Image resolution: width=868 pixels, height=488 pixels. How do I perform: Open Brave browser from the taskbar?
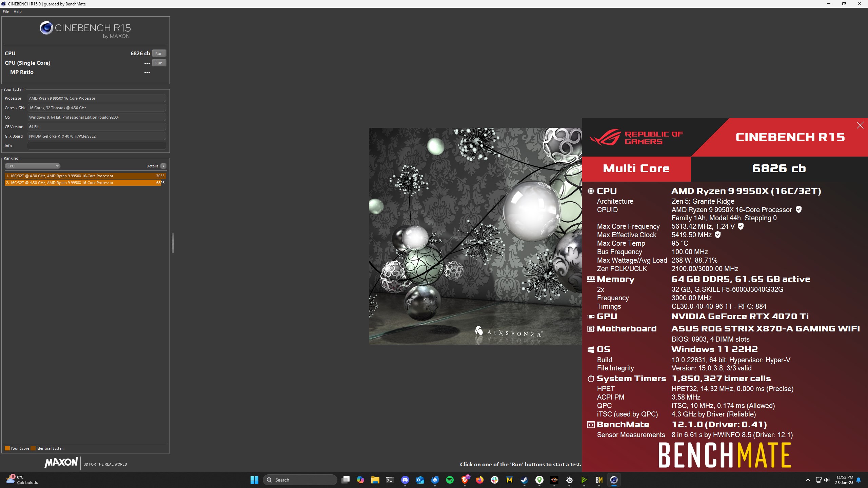(x=465, y=480)
